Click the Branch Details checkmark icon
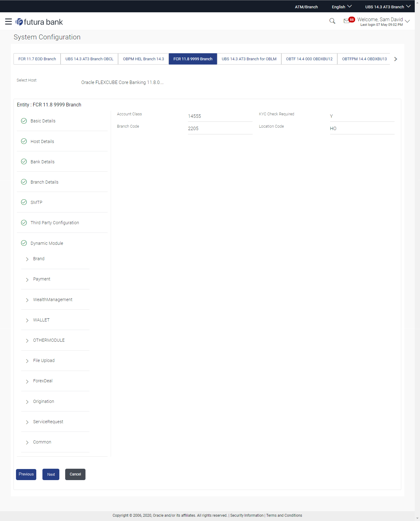 point(24,182)
